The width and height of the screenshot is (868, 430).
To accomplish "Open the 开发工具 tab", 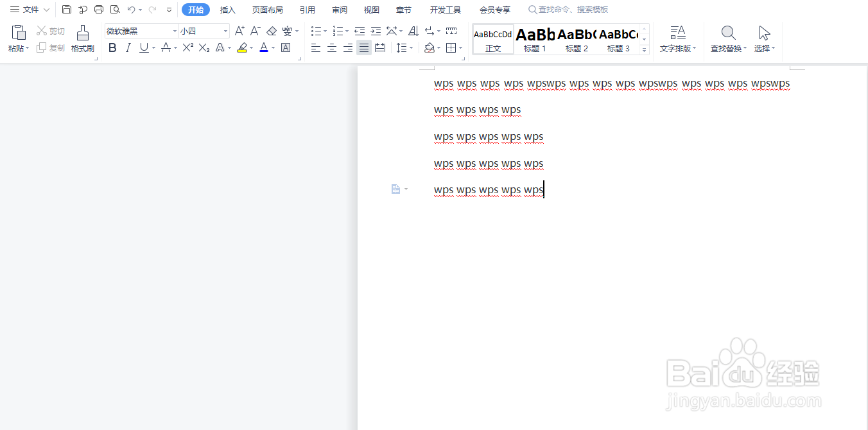I will click(x=446, y=10).
